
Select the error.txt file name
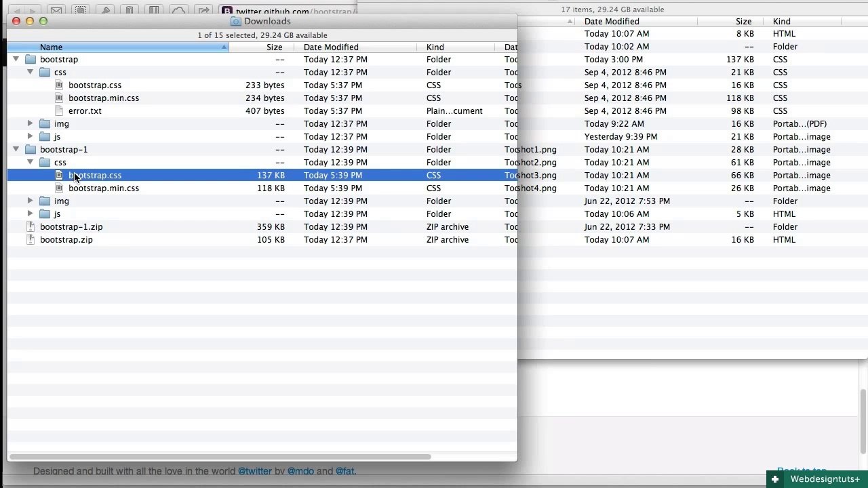(x=85, y=110)
